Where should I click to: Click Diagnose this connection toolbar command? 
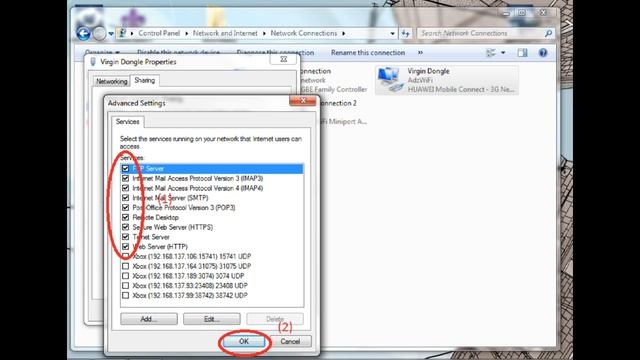(276, 53)
